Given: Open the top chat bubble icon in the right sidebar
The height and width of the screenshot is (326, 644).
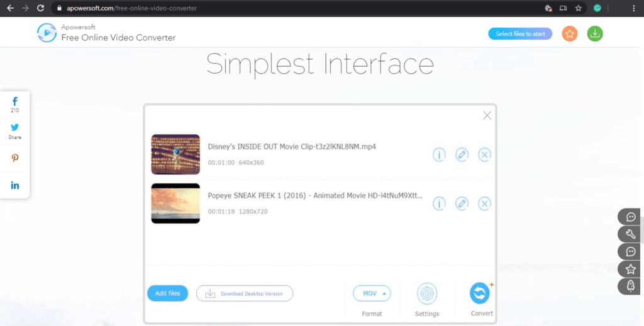Looking at the screenshot, I should [630, 217].
